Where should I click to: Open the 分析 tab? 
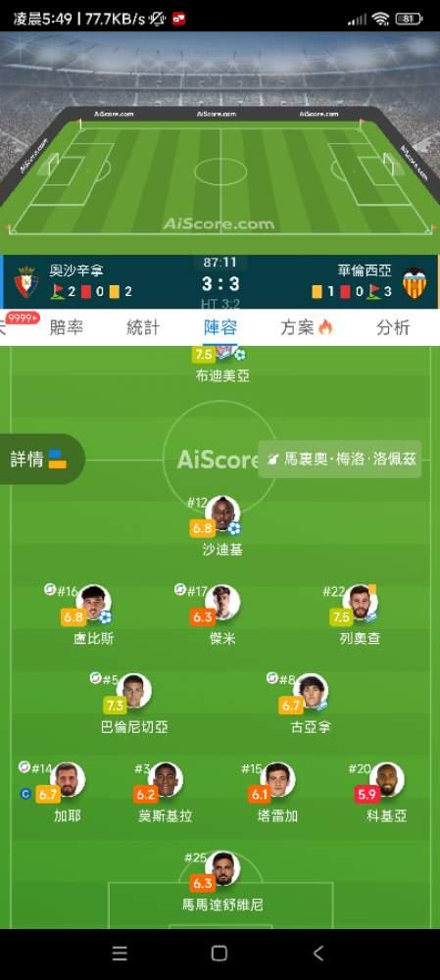393,327
